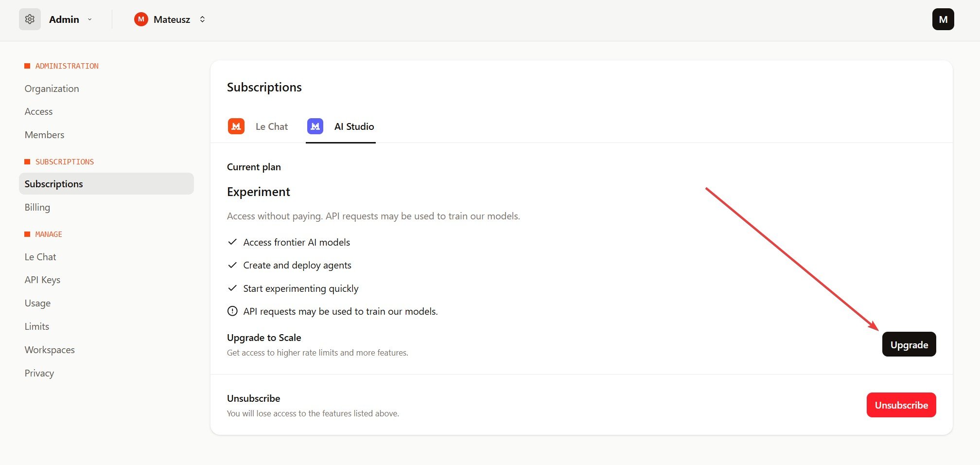Select the AI Studio subscriptions tab
980x465 pixels.
tap(354, 126)
